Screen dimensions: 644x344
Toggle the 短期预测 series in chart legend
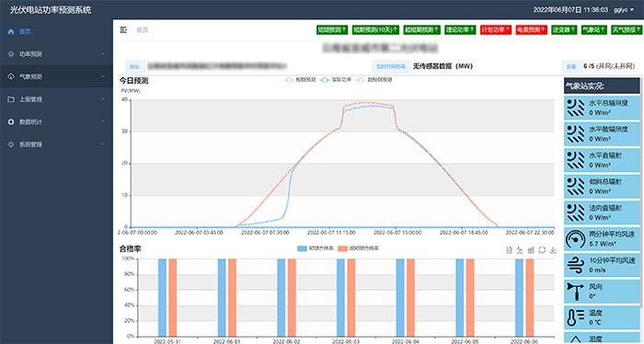point(300,80)
